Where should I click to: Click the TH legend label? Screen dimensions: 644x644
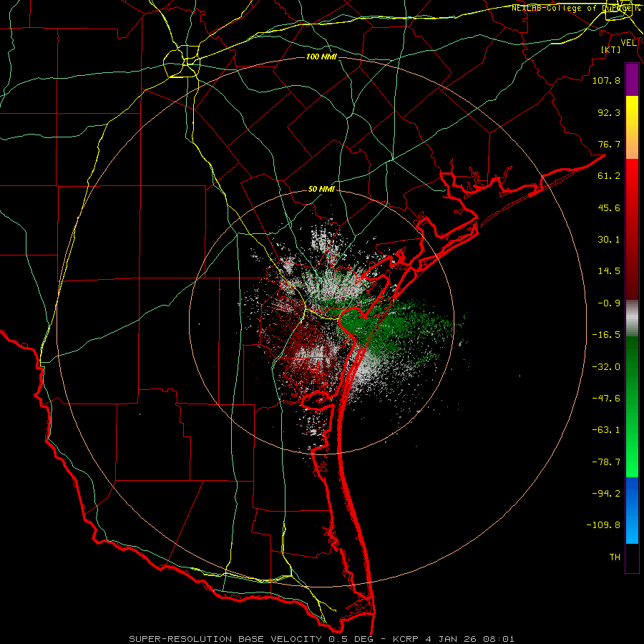pyautogui.click(x=615, y=557)
